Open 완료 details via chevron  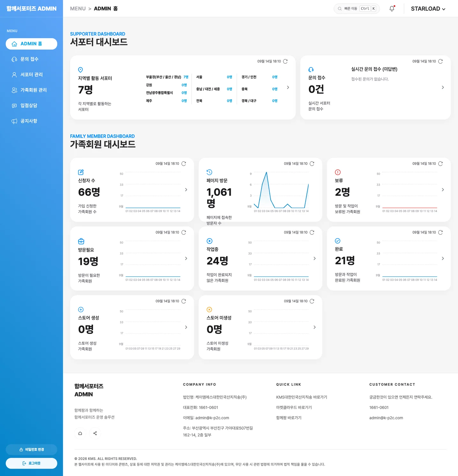pos(443,258)
